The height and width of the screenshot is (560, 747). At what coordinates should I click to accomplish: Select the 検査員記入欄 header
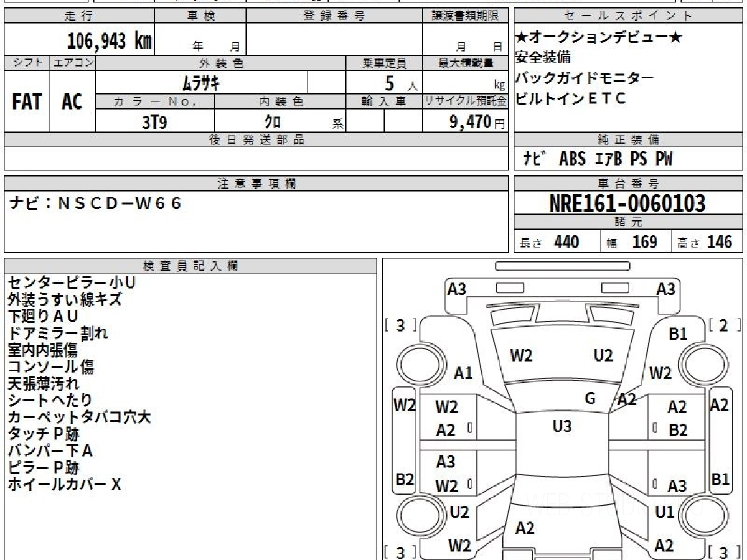tap(190, 265)
